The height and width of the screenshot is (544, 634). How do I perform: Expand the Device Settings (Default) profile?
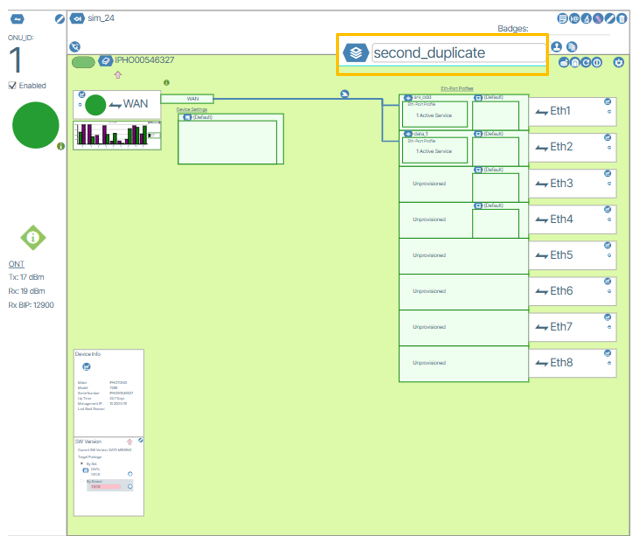[186, 117]
